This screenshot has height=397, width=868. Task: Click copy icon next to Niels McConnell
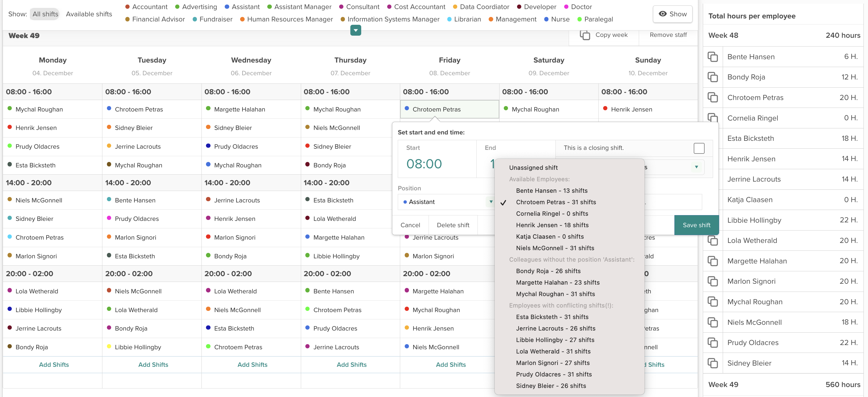point(712,322)
